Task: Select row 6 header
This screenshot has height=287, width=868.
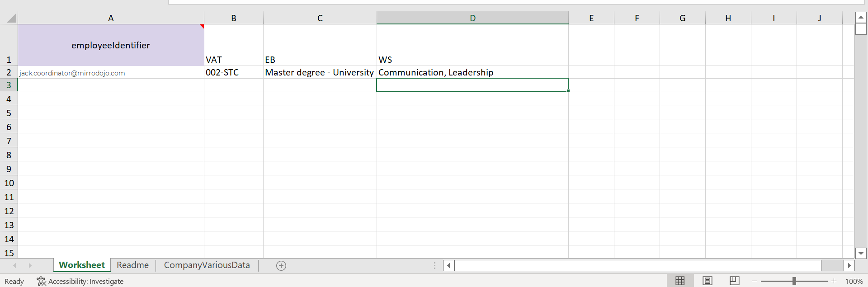Action: tap(9, 127)
